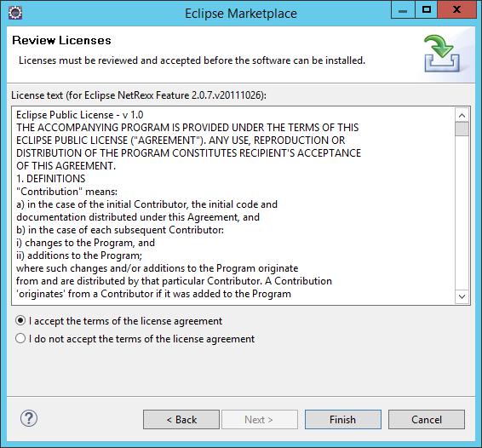Click 'b) in the case of each subsequent Contributor:' line
Viewport: 482px width, 448px height.
point(120,230)
